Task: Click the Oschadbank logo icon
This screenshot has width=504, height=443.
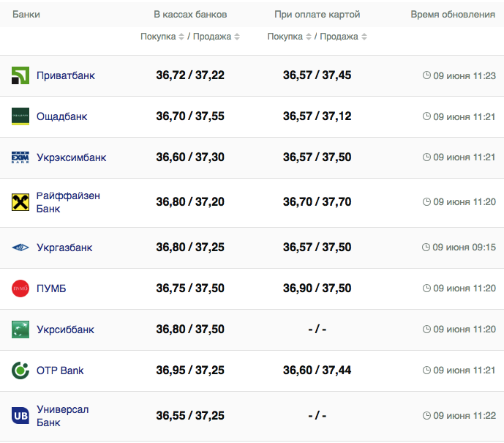Action: click(20, 116)
